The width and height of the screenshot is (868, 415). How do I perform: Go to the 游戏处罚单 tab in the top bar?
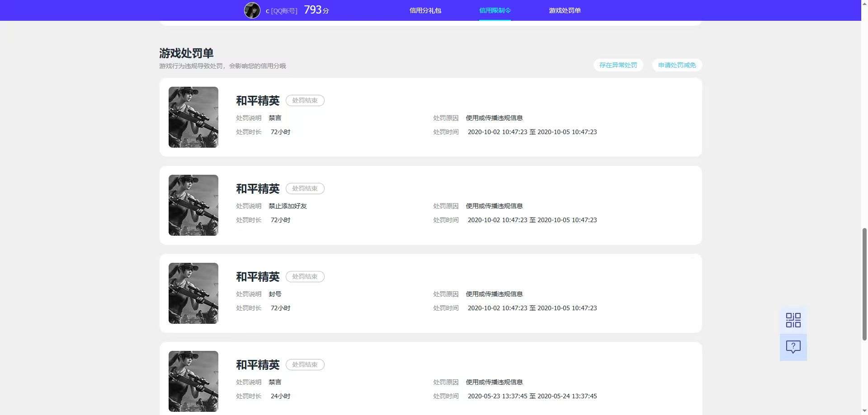pyautogui.click(x=565, y=10)
